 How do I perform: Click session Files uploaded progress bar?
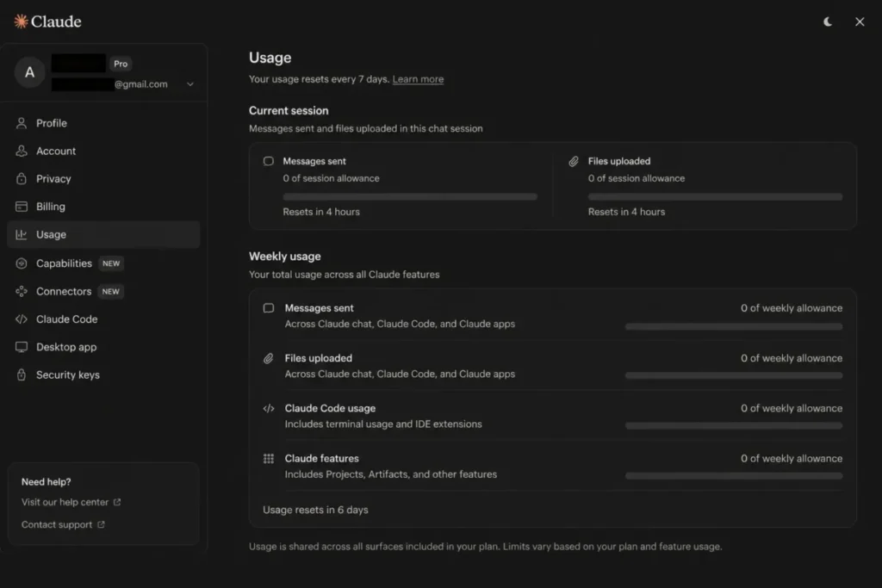coord(715,197)
